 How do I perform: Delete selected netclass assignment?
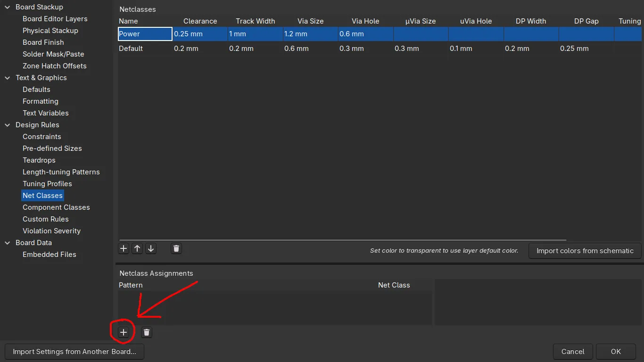point(147,332)
